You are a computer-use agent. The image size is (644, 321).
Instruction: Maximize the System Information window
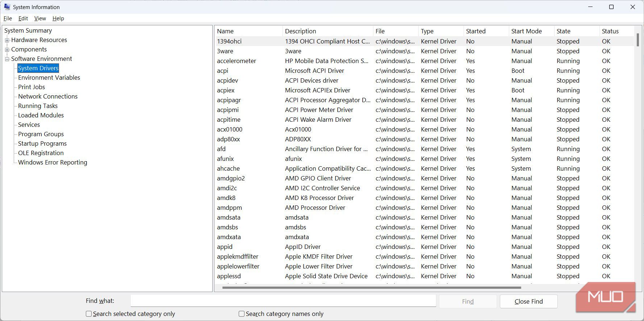pos(611,7)
